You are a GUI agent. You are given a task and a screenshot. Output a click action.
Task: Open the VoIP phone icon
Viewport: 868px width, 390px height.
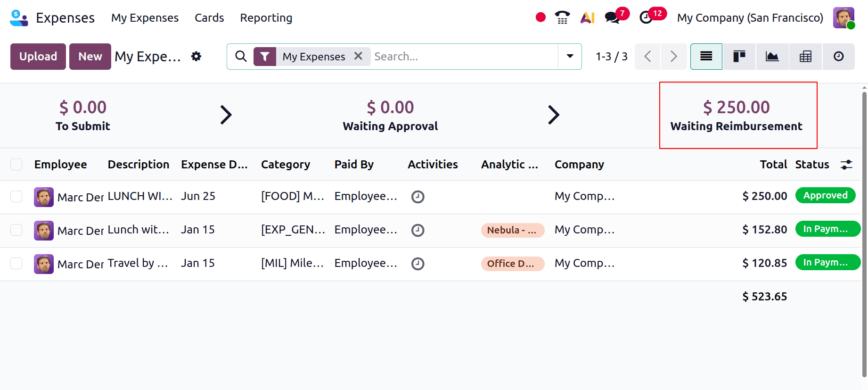click(x=562, y=17)
